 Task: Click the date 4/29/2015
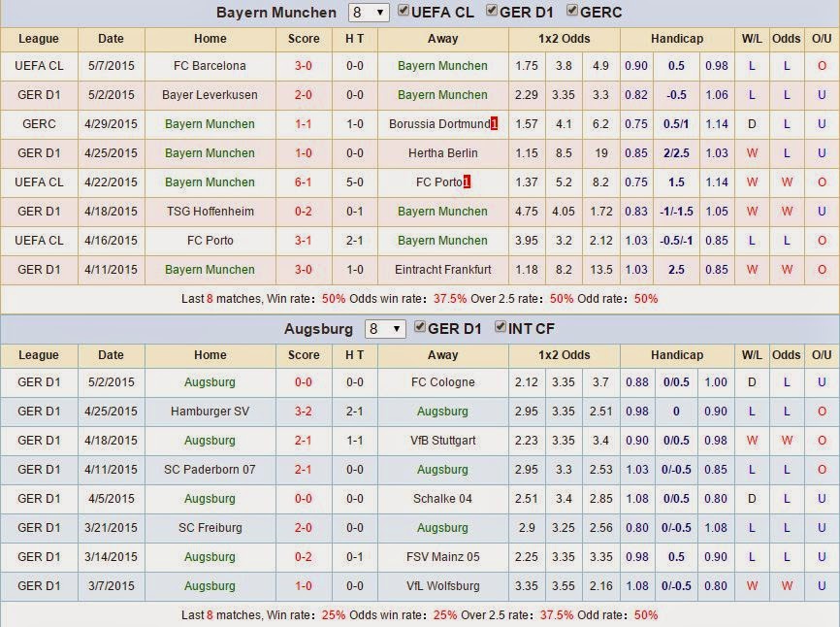[x=111, y=124]
